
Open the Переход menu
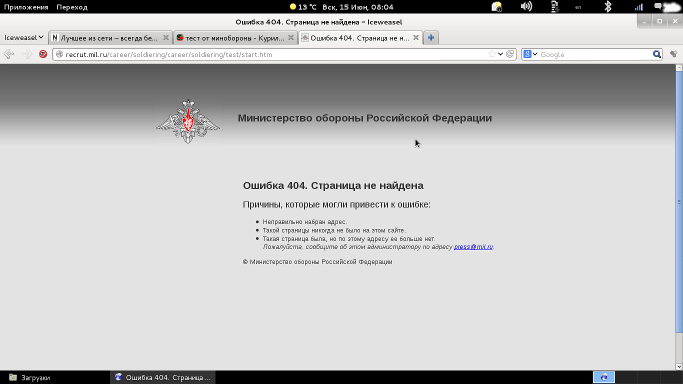(x=72, y=7)
